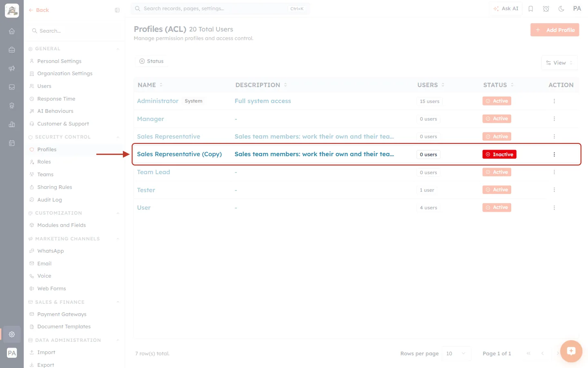Click the Add Profile button
588x368 pixels.
555,30
